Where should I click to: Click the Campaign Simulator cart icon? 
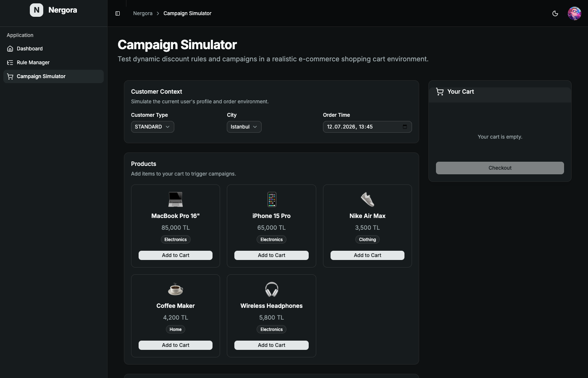(10, 76)
